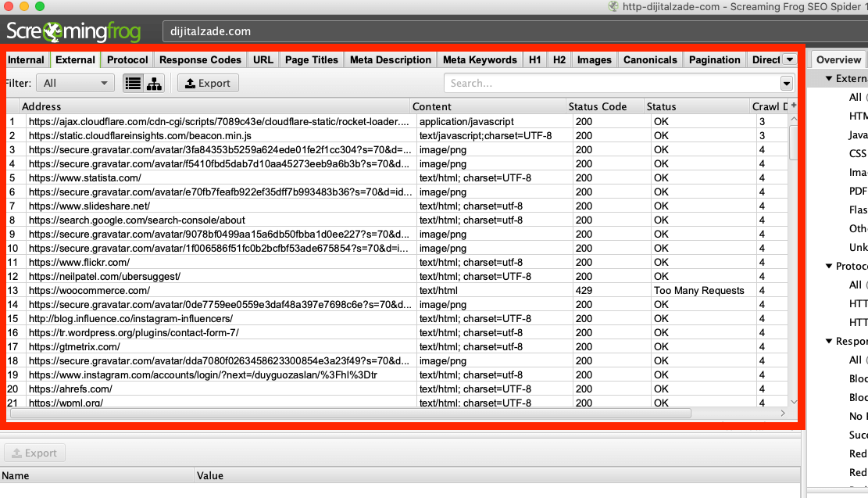
Task: Select the https://woocommerce.com/ address
Action: [89, 290]
